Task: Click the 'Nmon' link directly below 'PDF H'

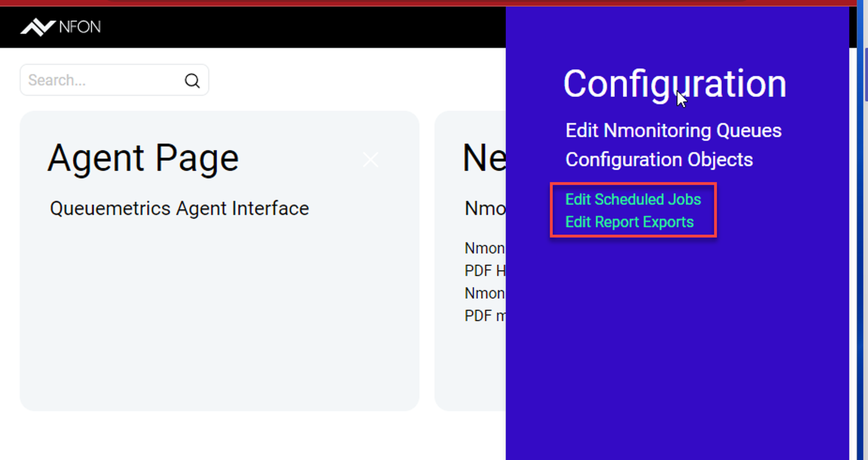Action: pos(484,294)
